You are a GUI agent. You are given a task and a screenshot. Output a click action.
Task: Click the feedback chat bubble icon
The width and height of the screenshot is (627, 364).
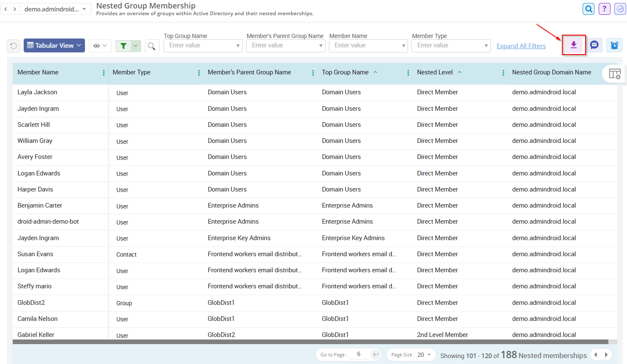594,45
